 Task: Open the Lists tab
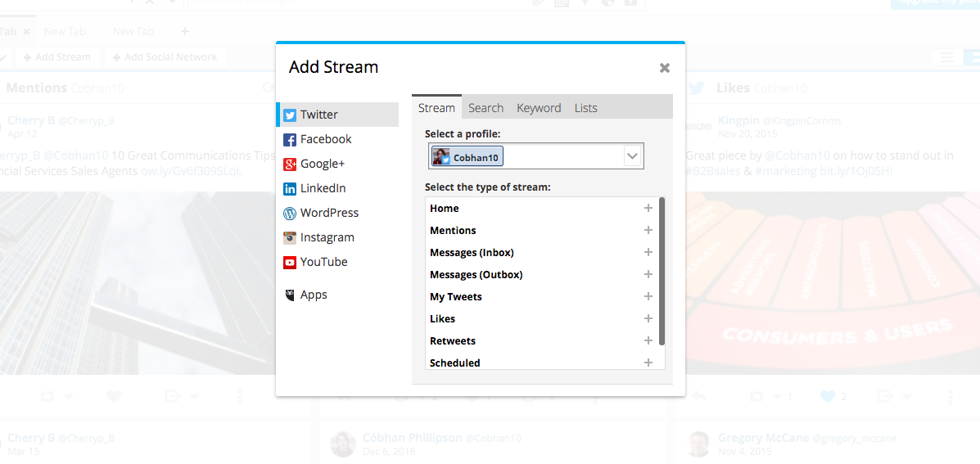point(585,107)
